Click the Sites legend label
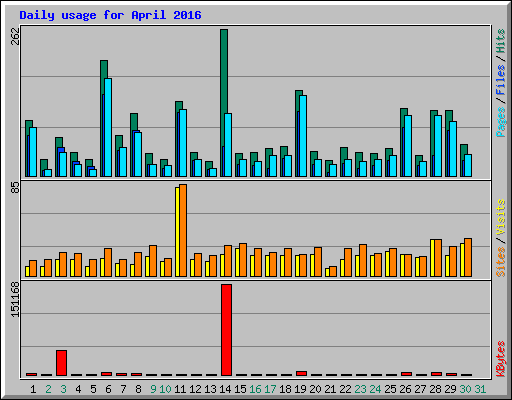Image resolution: width=512 pixels, height=400 pixels. (501, 262)
